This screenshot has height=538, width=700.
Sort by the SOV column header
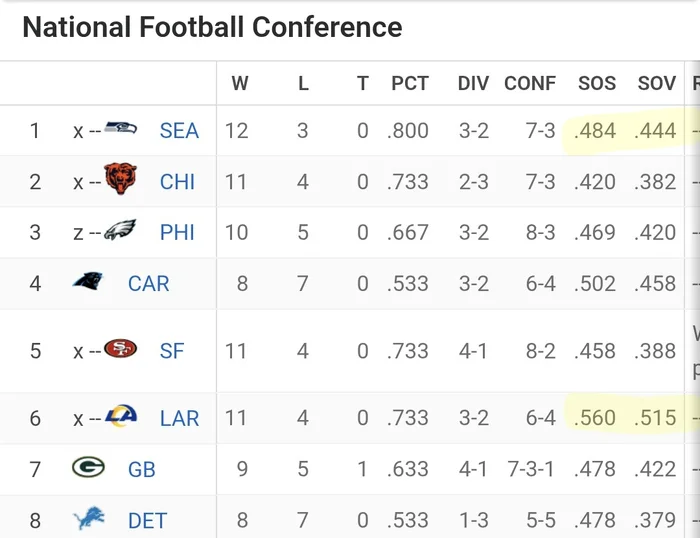[657, 84]
